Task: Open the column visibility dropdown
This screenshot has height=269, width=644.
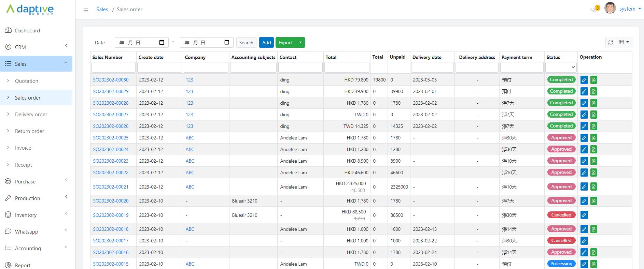Action: click(x=624, y=42)
